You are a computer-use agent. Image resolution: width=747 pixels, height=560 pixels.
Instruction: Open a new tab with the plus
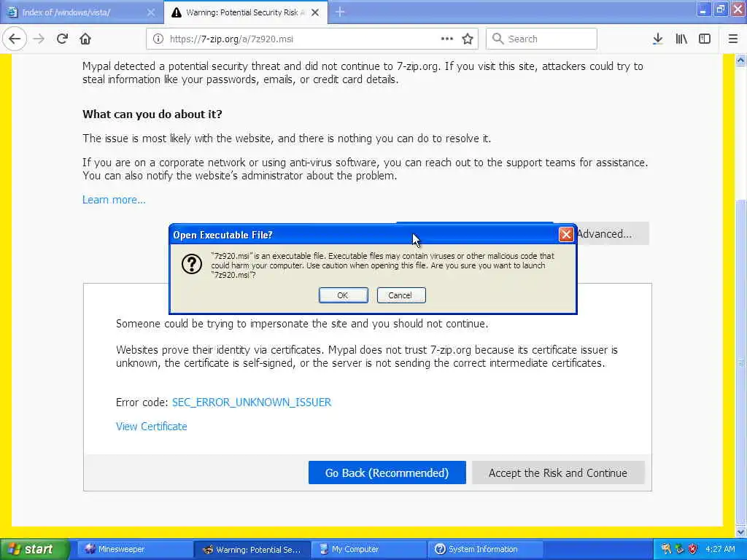340,12
